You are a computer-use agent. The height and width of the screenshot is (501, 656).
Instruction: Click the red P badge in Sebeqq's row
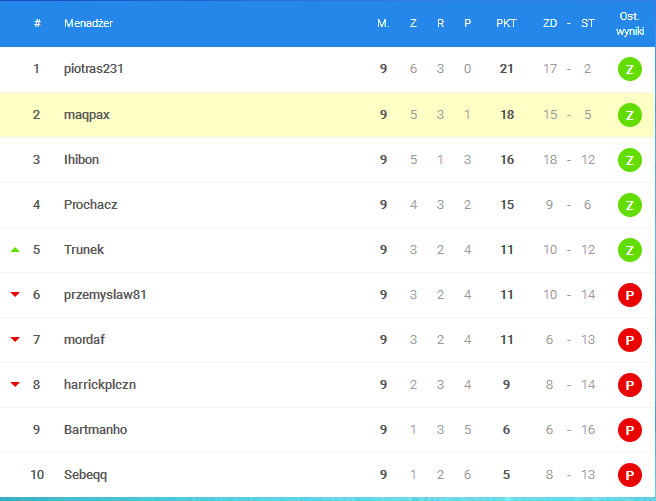click(629, 475)
